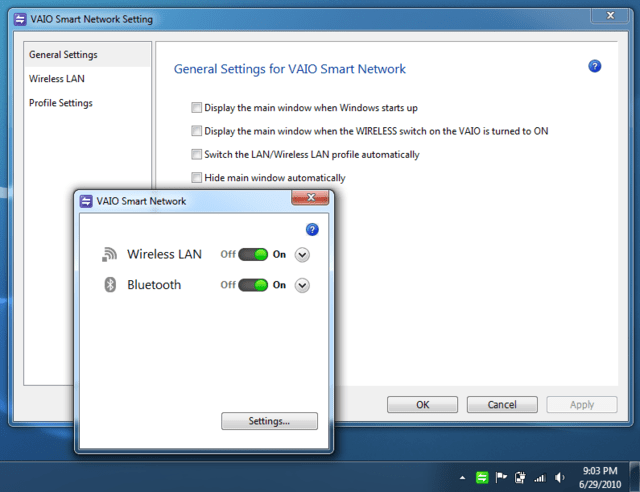Close the VAIO Smart Network Setting window
This screenshot has width=640, height=492.
[x=610, y=16]
